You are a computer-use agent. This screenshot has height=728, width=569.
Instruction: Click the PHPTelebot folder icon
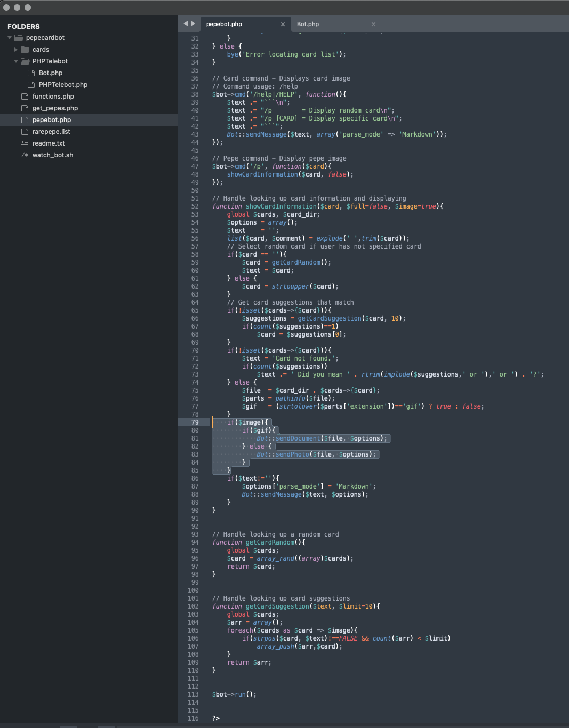25,61
